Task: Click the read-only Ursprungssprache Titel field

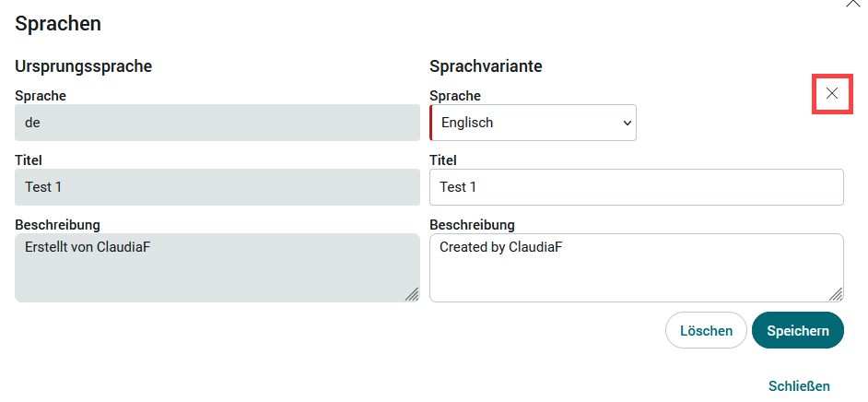Action: 217,187
